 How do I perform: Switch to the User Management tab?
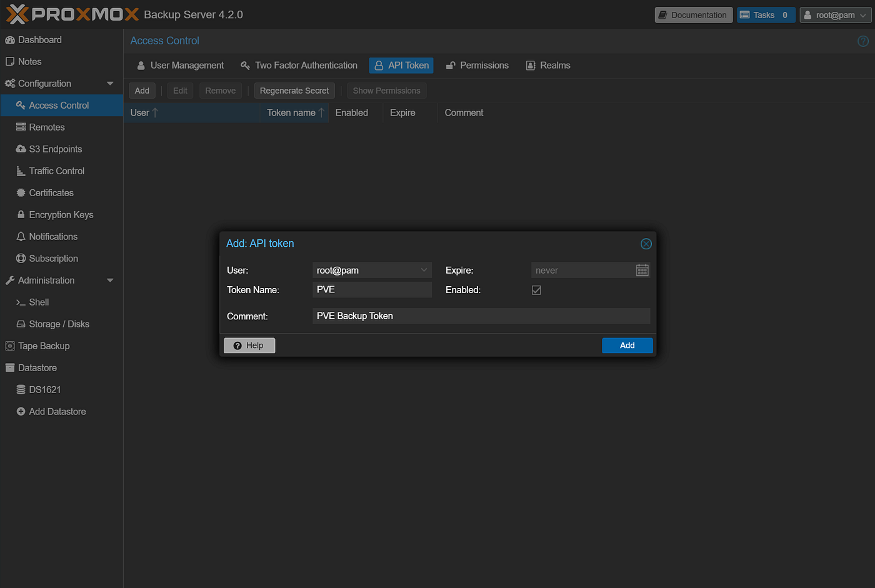(x=180, y=66)
